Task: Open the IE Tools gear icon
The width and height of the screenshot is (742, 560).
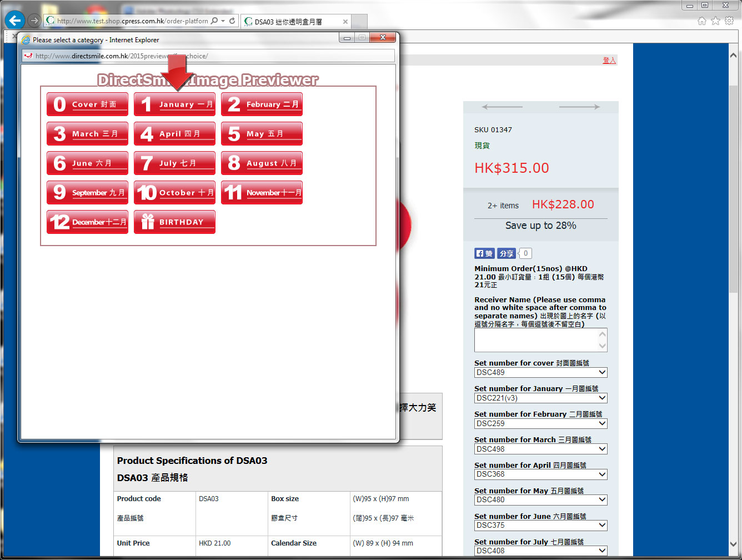Action: coord(729,21)
